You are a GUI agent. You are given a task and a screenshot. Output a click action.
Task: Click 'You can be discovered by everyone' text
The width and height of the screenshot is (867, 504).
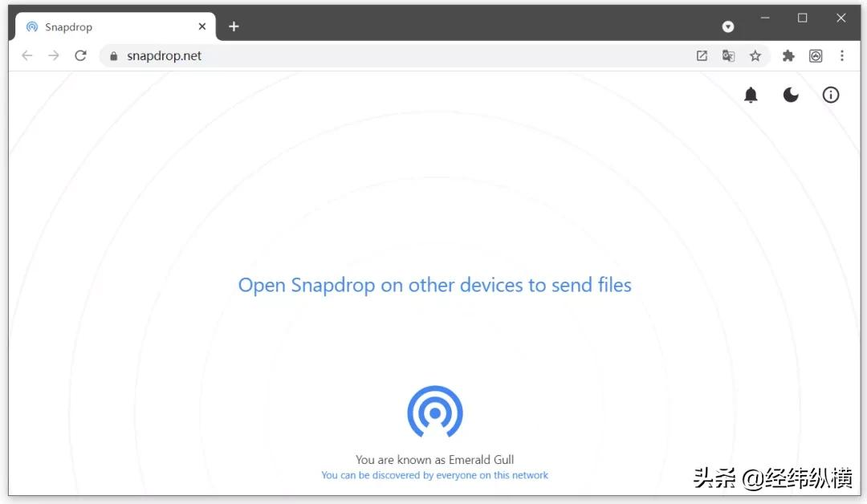click(434, 475)
